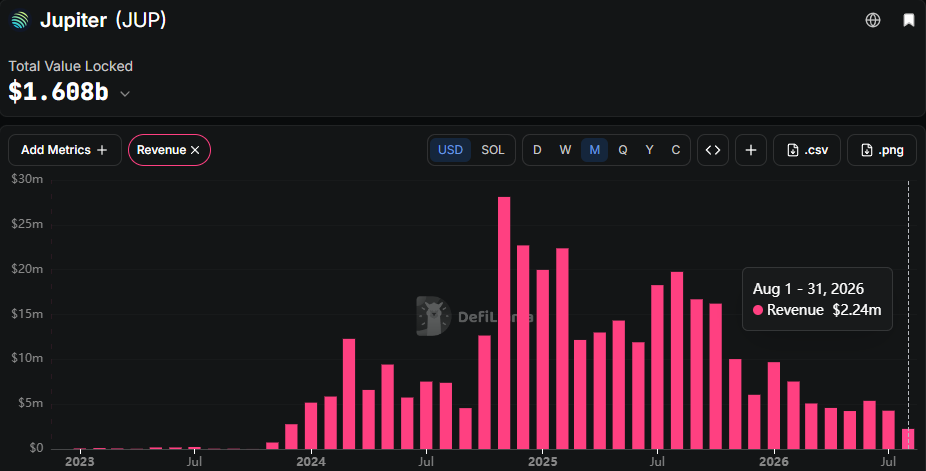Click the 2024 x-axis label
Screen dimensions: 926x471
(x=311, y=462)
